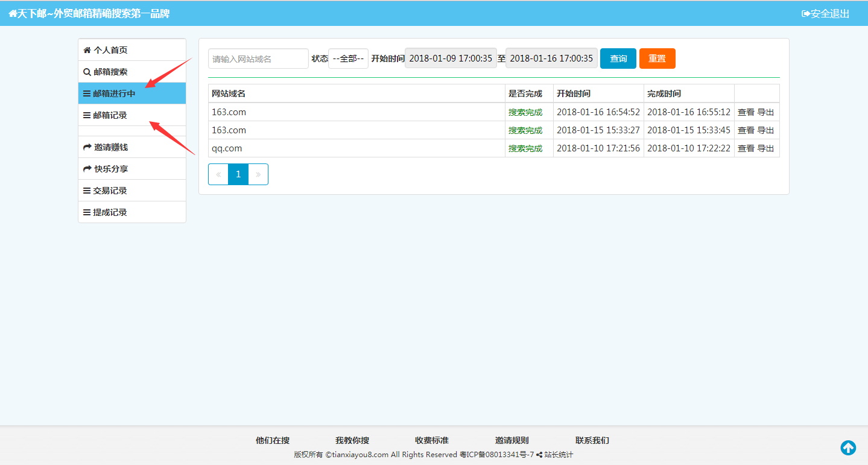Click the 请输入网站域名 domain input field
868x465 pixels.
pyautogui.click(x=258, y=59)
